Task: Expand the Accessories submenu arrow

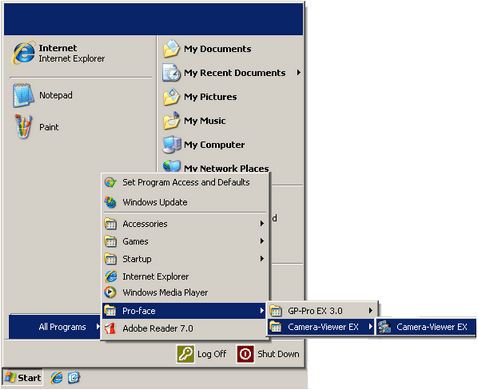Action: (262, 224)
